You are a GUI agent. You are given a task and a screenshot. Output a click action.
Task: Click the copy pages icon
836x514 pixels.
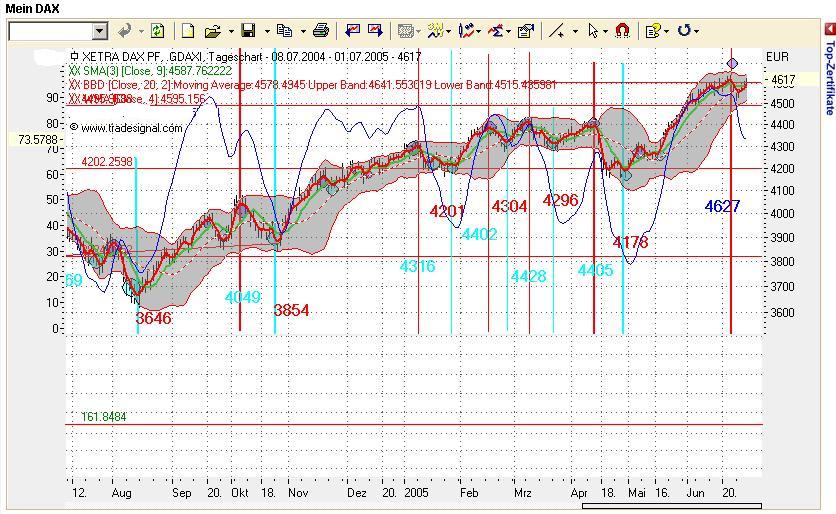(285, 31)
